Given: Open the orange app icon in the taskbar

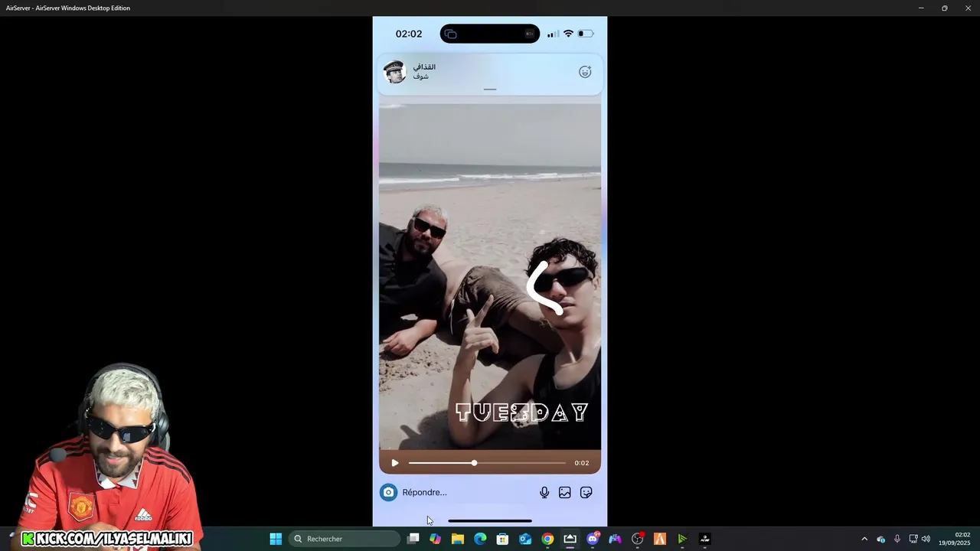Looking at the screenshot, I should (660, 539).
